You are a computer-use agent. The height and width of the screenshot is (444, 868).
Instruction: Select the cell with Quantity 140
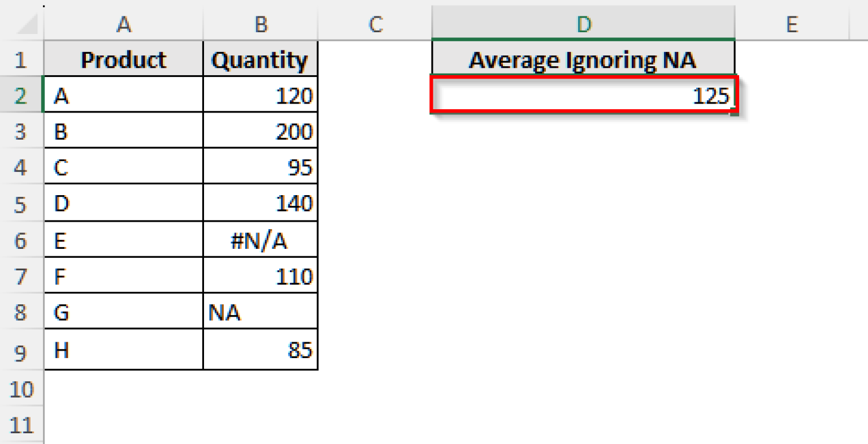[260, 204]
